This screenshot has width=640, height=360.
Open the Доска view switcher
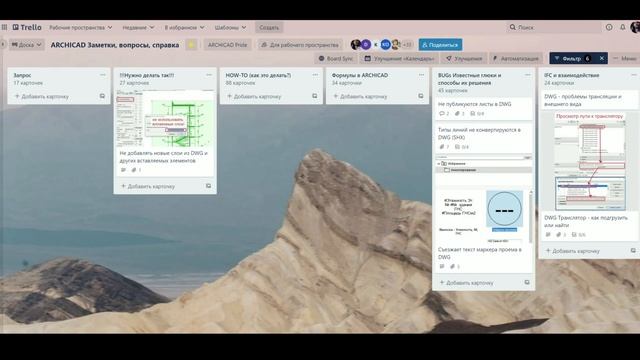coord(27,45)
